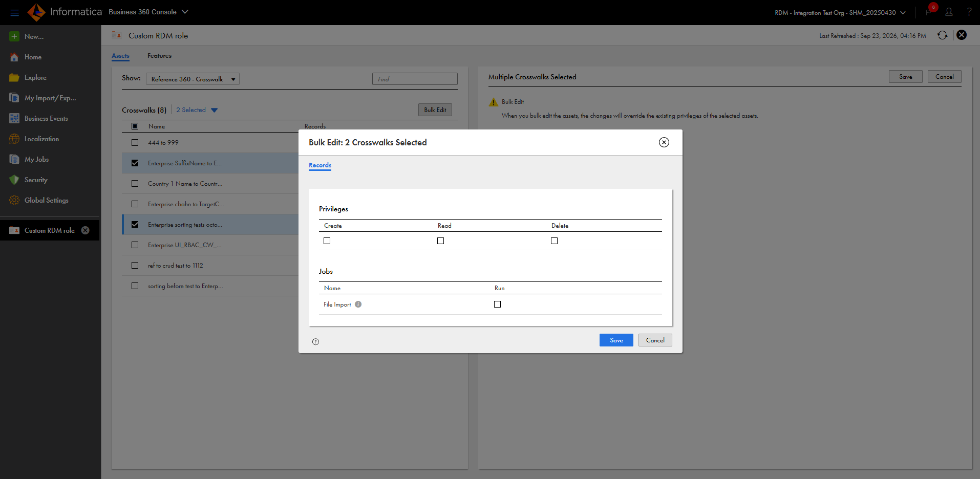Click the Custom RDM role header icon
The image size is (980, 479).
click(x=116, y=35)
